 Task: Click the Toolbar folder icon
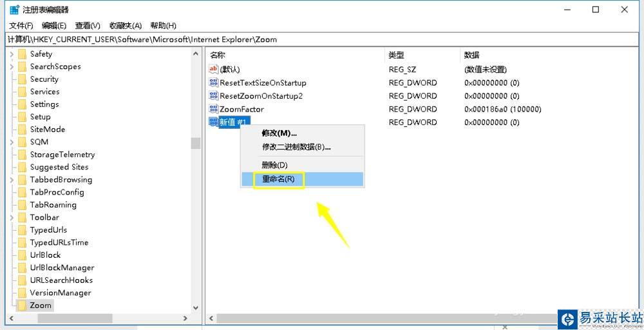point(22,217)
